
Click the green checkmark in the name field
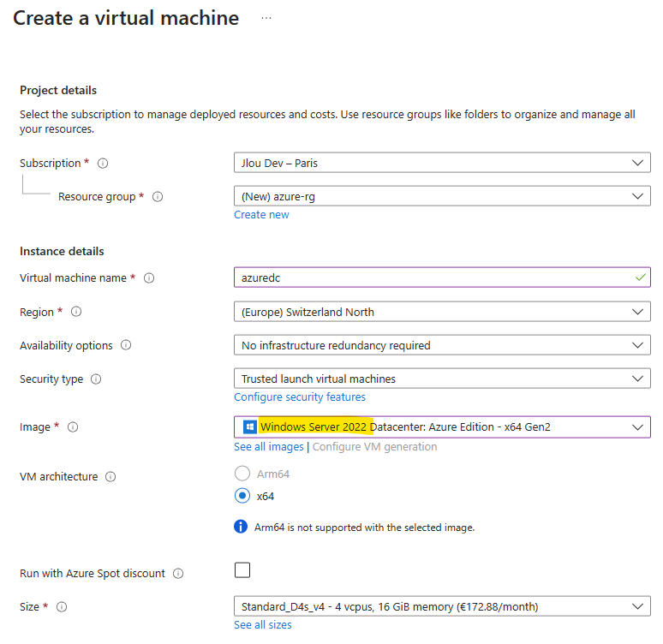point(640,277)
